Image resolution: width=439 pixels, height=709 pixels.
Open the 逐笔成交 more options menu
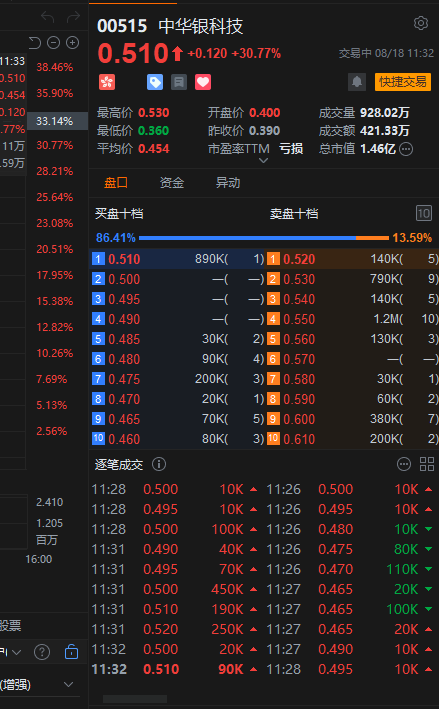point(403,464)
